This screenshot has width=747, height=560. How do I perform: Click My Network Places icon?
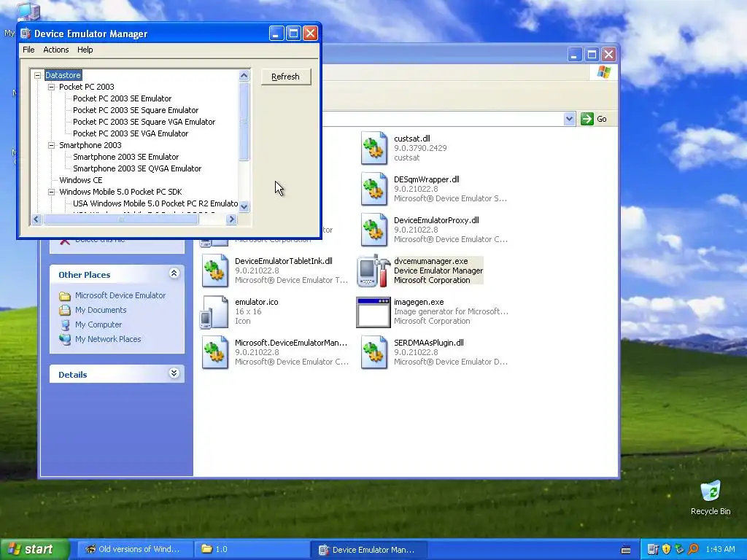[65, 340]
